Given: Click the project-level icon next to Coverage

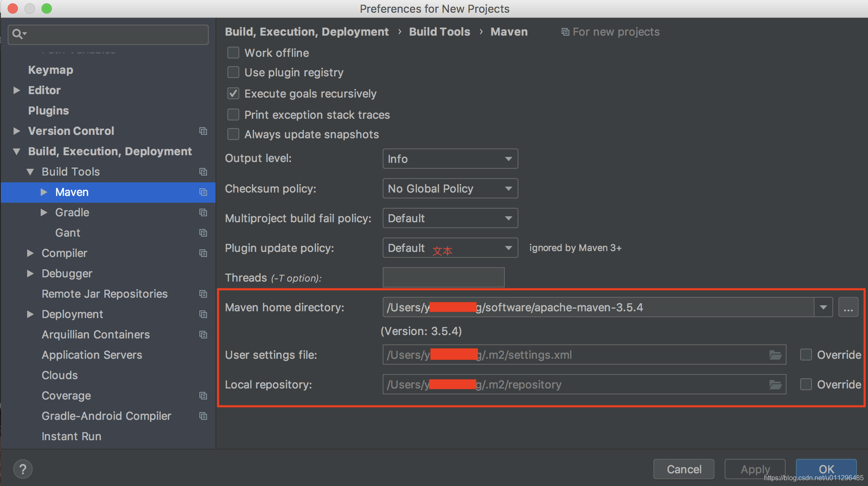Looking at the screenshot, I should 203,396.
